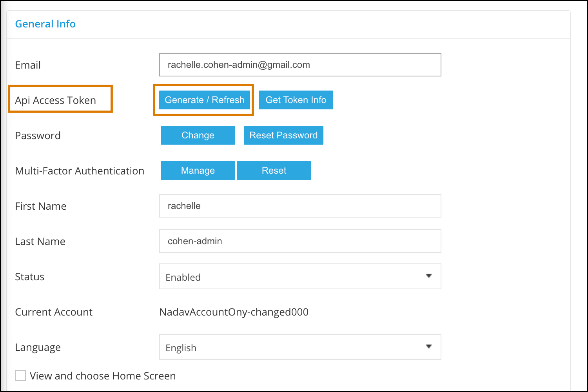Enable the View and choose Home Screen checkbox
588x392 pixels.
(20, 376)
